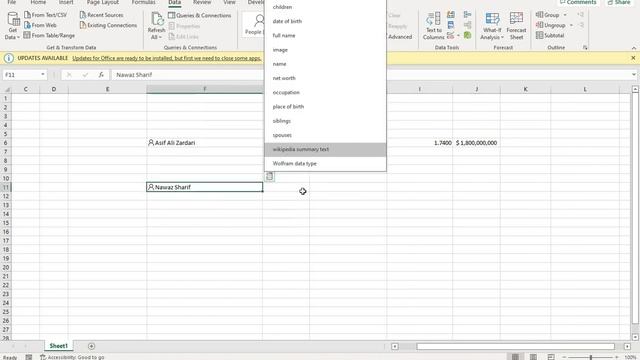Open Existing Connections
The image size is (640, 360).
click(x=108, y=25)
